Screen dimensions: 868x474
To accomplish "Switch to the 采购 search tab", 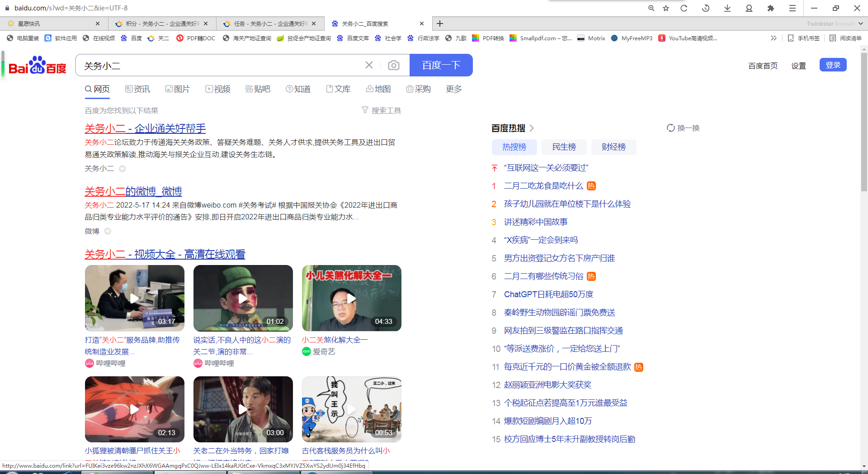I will click(418, 89).
